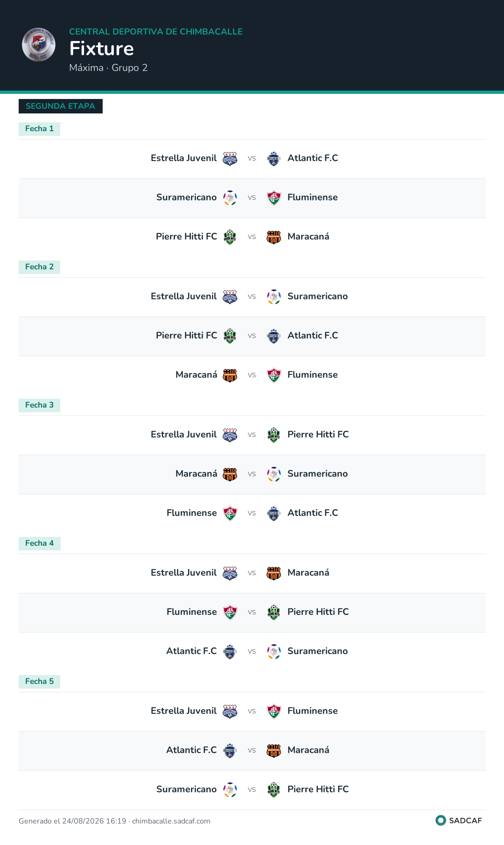This screenshot has height=845, width=504.
Task: Click Pierre Hitti FC crest in Fecha 1
Action: click(x=230, y=237)
